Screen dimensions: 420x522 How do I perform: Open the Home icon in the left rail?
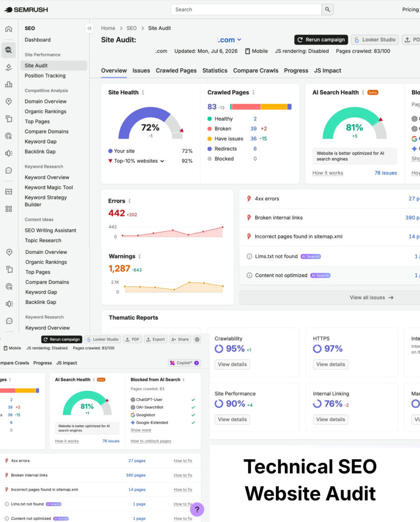[x=9, y=29]
